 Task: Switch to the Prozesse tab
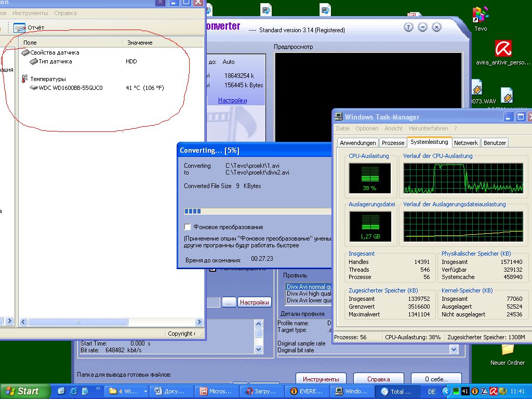coord(393,142)
